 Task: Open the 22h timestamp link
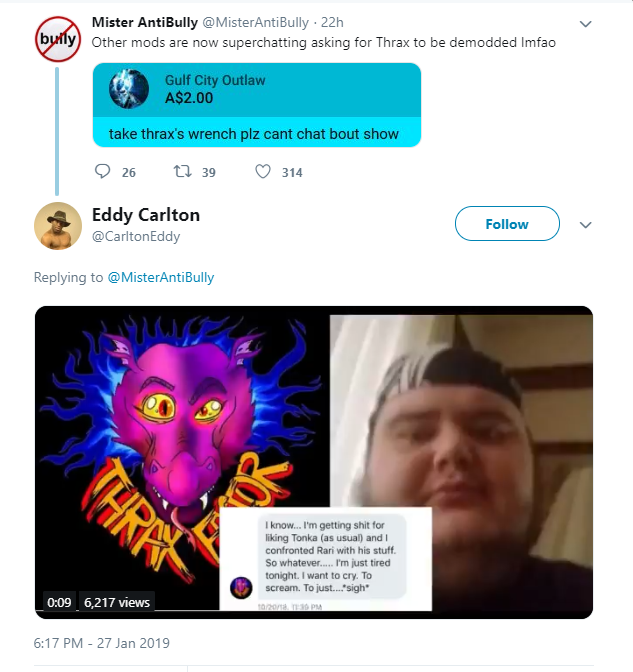click(332, 22)
